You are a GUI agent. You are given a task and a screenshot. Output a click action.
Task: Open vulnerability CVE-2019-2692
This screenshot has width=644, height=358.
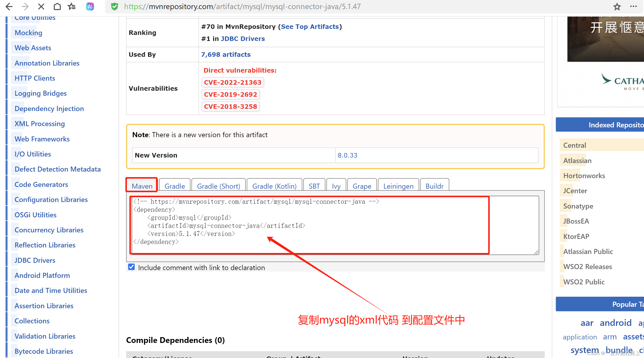coord(230,94)
